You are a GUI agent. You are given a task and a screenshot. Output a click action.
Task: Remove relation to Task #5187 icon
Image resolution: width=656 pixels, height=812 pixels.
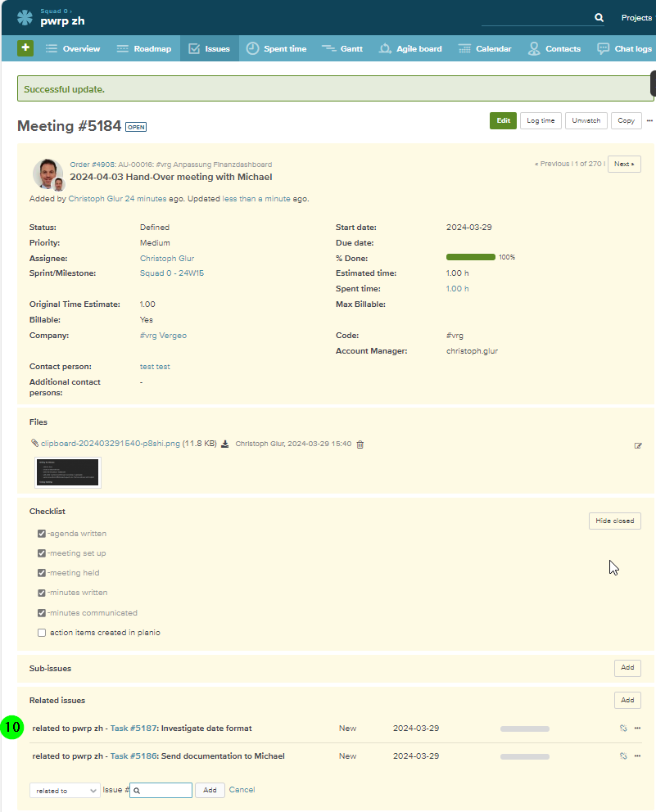click(623, 729)
